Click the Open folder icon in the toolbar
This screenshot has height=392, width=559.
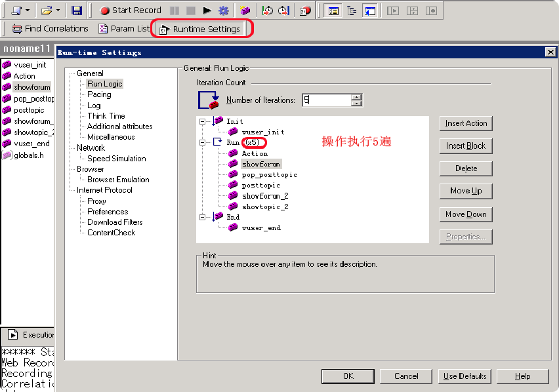47,10
